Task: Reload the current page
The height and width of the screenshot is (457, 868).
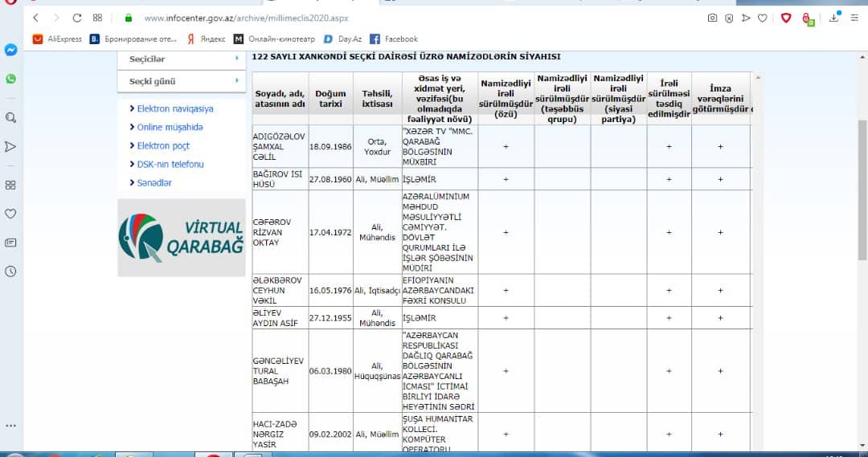Action: point(77,18)
